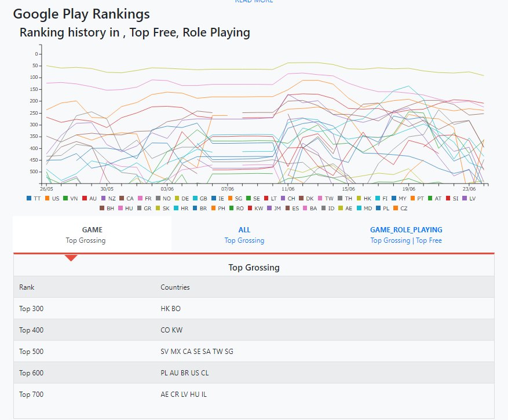Switch to the GAME Top Grossing tab

[92, 235]
